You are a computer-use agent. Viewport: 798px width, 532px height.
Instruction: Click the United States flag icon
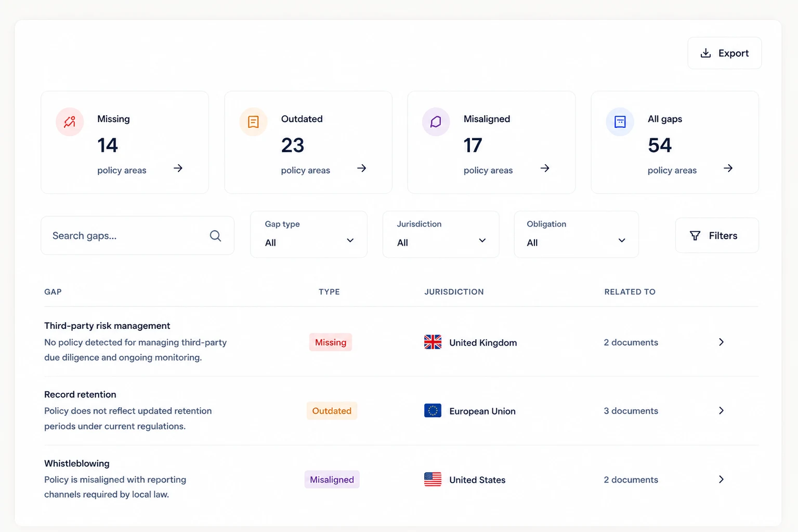433,480
